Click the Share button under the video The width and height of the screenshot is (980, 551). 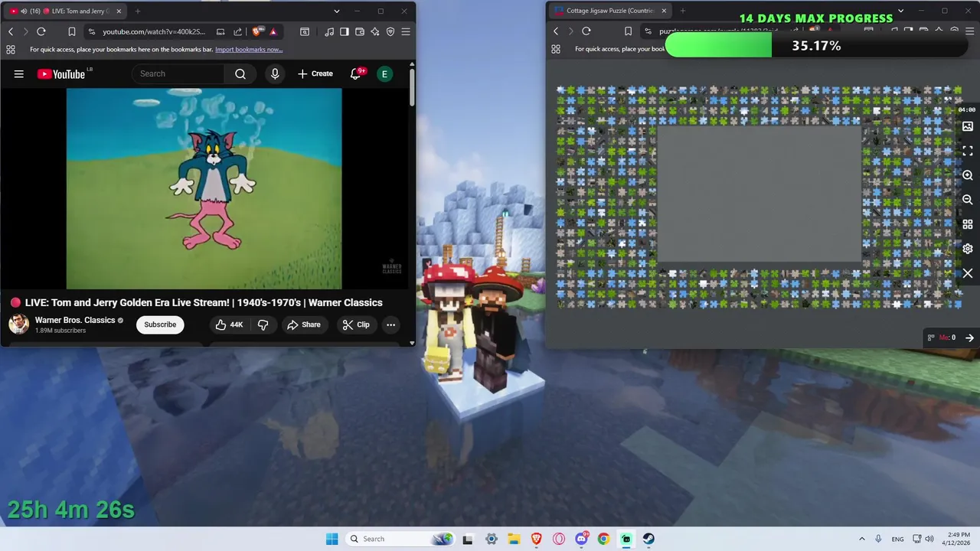[304, 324]
